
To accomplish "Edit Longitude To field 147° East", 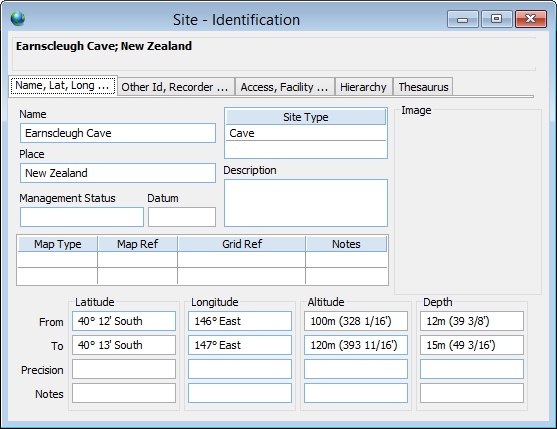I will [240, 345].
